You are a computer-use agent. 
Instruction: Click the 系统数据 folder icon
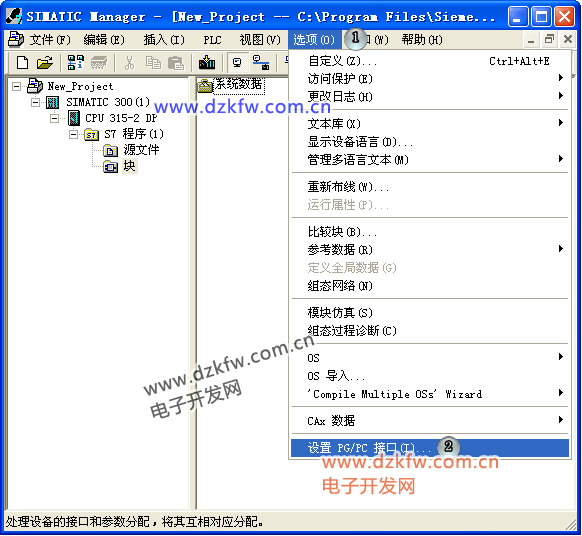click(x=204, y=86)
